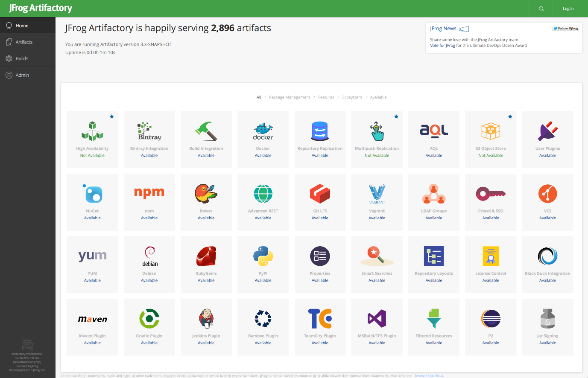Select the Smart Searches magnifier icon
Viewport: 588px width, 378px height.
[377, 256]
